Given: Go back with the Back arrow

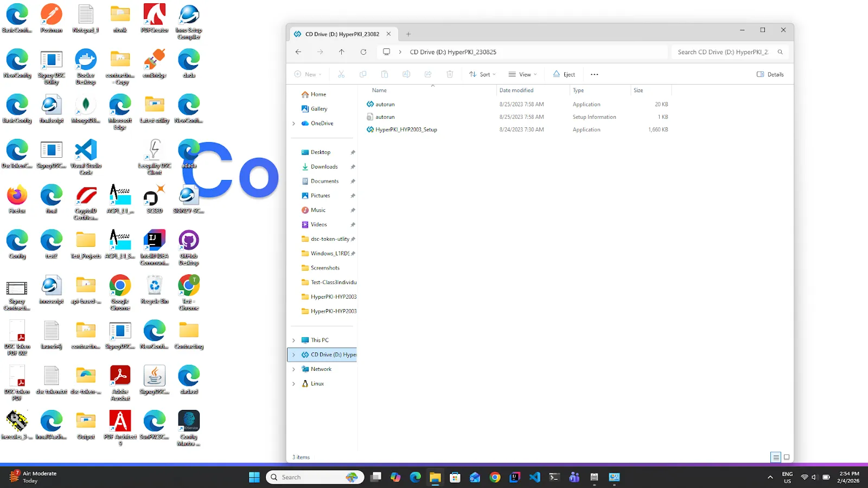Looking at the screenshot, I should (298, 52).
